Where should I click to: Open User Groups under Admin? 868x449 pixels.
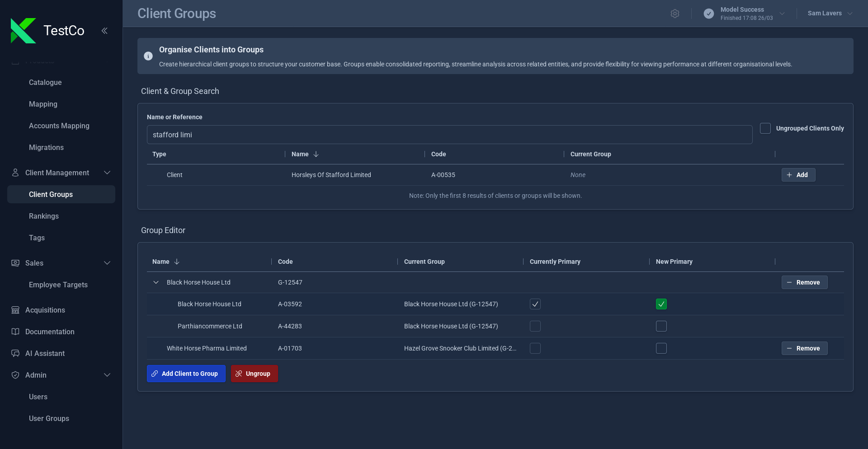(49, 418)
